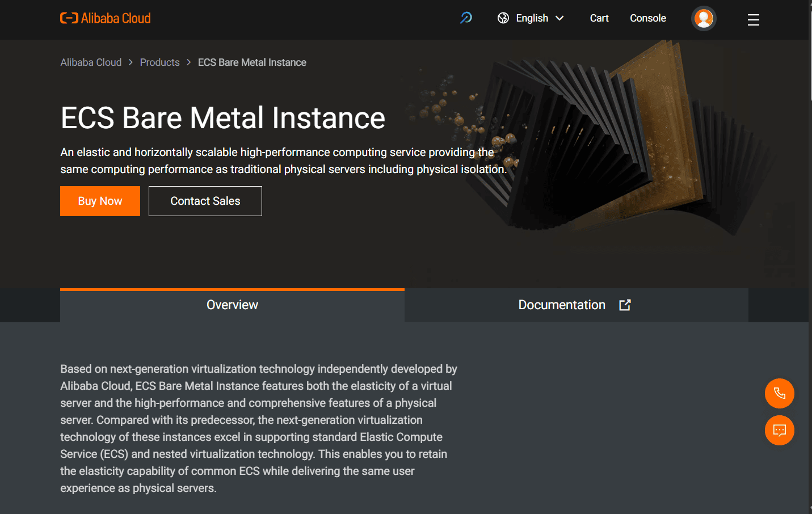
Task: Click the overview paragraph starting 'Based on next-generation'
Action: (x=259, y=428)
